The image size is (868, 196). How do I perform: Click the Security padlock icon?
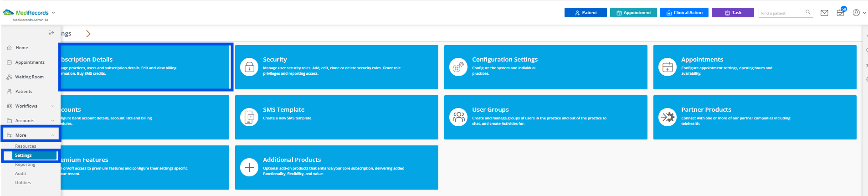[x=249, y=67]
